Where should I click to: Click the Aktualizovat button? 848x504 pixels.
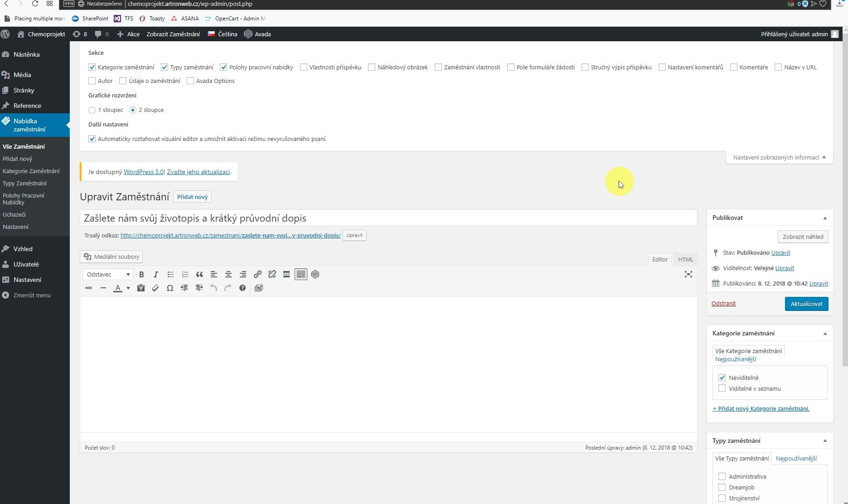pos(806,304)
